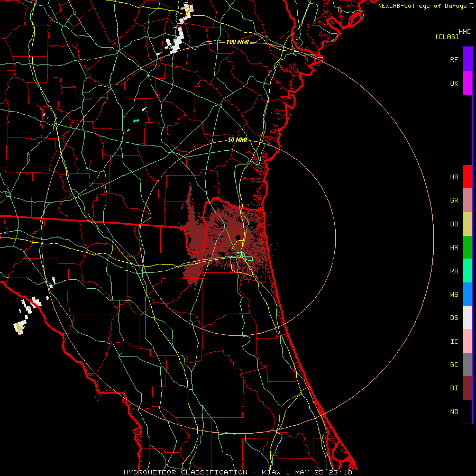Click the HR green legend swatch

467,248
